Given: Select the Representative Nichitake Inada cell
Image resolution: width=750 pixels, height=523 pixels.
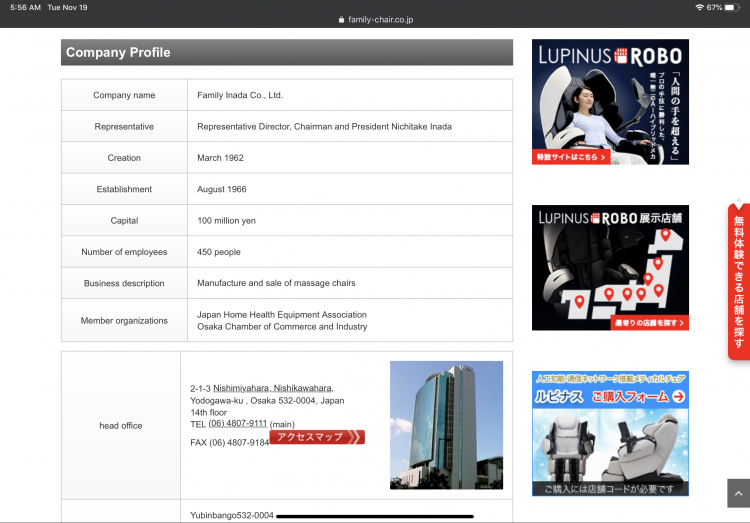Looking at the screenshot, I should click(350, 126).
